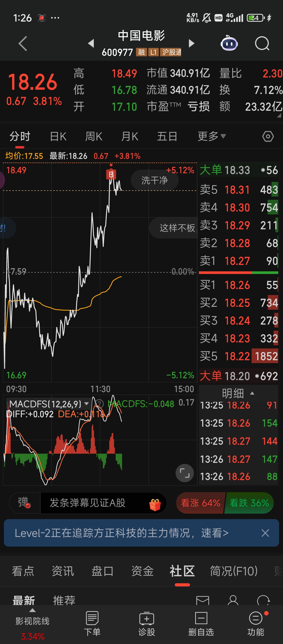Open the user profile icon
Viewport: 283px width, 644px height.
(x=233, y=600)
